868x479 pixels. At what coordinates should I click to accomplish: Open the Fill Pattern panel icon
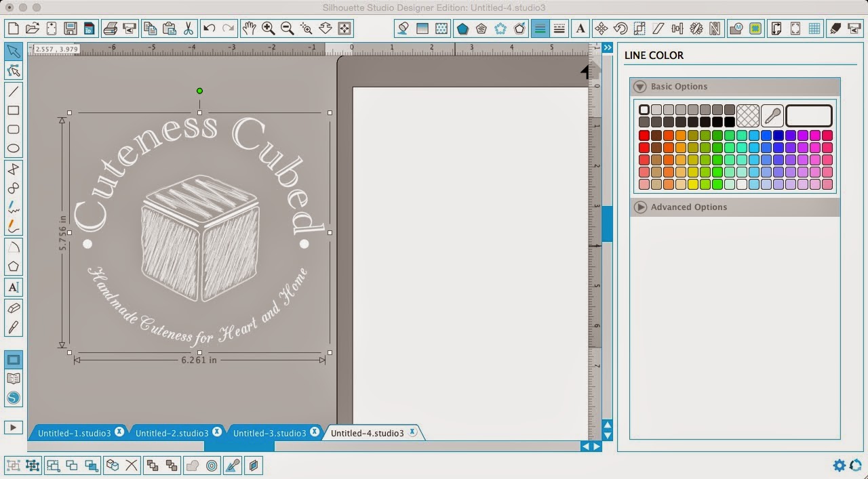point(441,28)
